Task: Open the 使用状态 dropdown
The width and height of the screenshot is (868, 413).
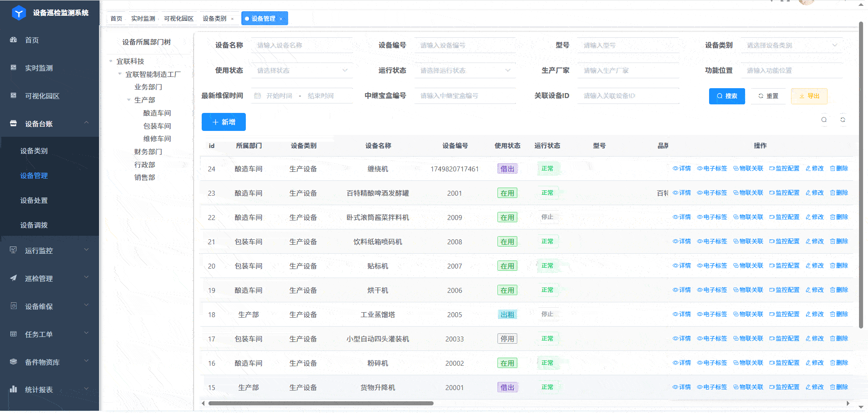Action: tap(302, 71)
